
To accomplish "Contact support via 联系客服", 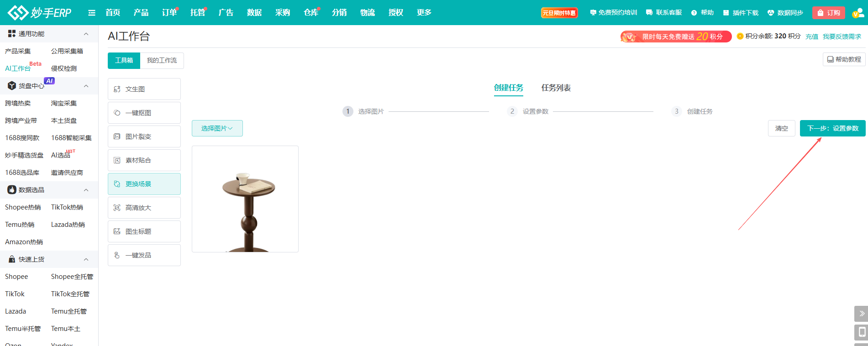I will click(664, 13).
